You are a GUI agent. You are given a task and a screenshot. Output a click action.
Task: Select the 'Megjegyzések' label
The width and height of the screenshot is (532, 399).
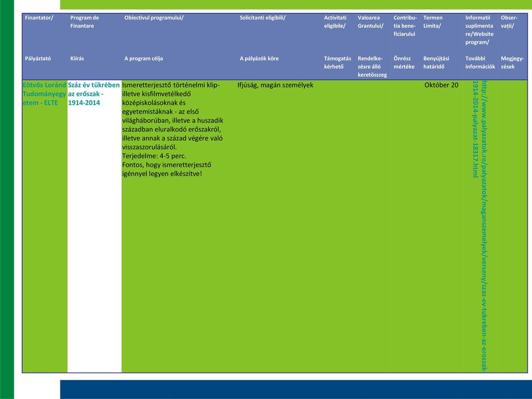512,63
